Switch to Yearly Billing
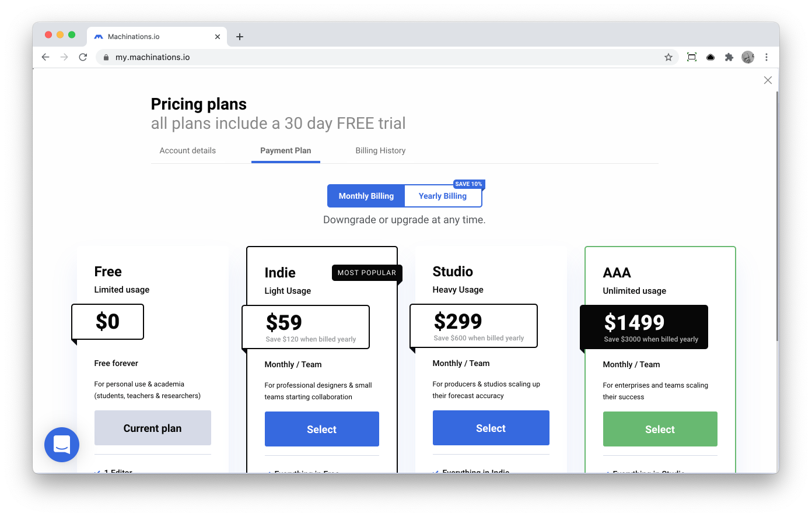The height and width of the screenshot is (517, 812). click(443, 196)
